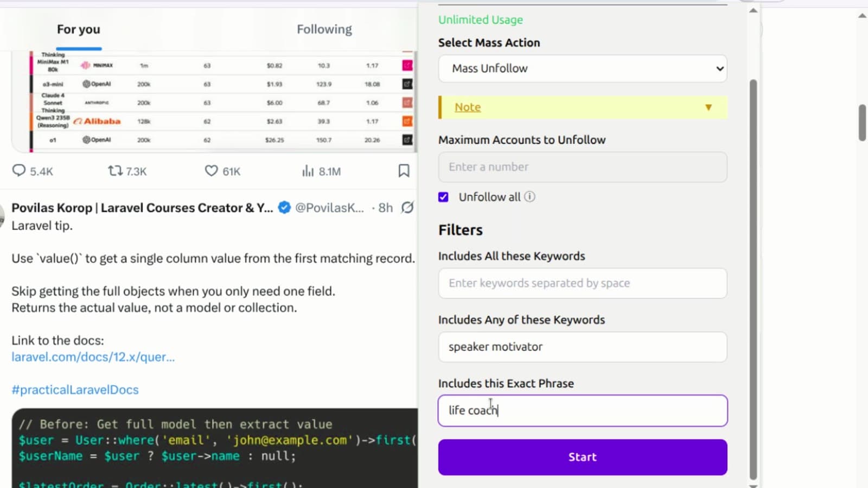The width and height of the screenshot is (868, 488).
Task: Open the reply icon showing 5.4K
Action: pyautogui.click(x=19, y=171)
